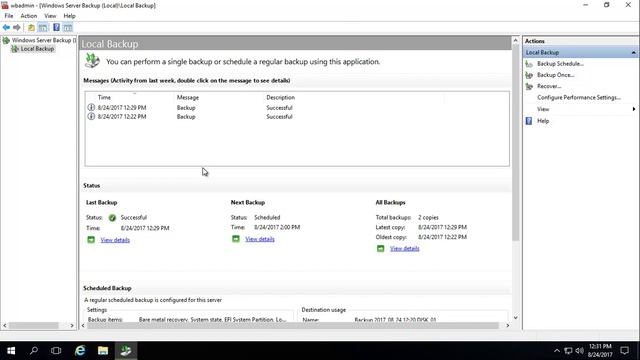Click main pane vertical scrollbar up arrow
Image resolution: width=640 pixels, height=360 pixels.
tap(516, 40)
